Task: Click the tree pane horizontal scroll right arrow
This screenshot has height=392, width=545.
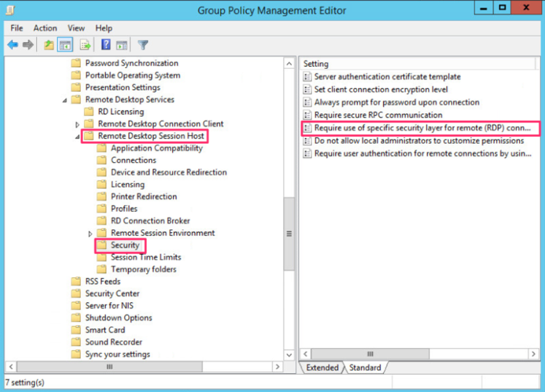Action: [x=277, y=366]
